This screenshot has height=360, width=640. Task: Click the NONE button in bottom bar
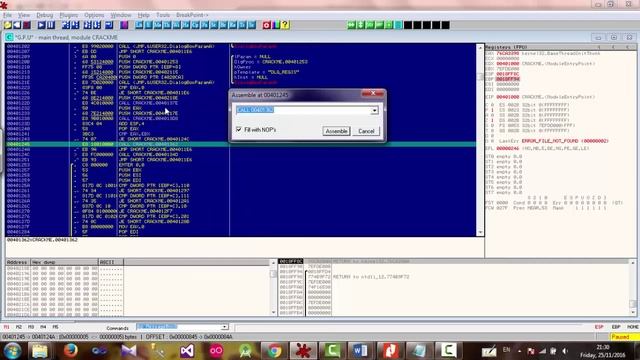point(633,327)
